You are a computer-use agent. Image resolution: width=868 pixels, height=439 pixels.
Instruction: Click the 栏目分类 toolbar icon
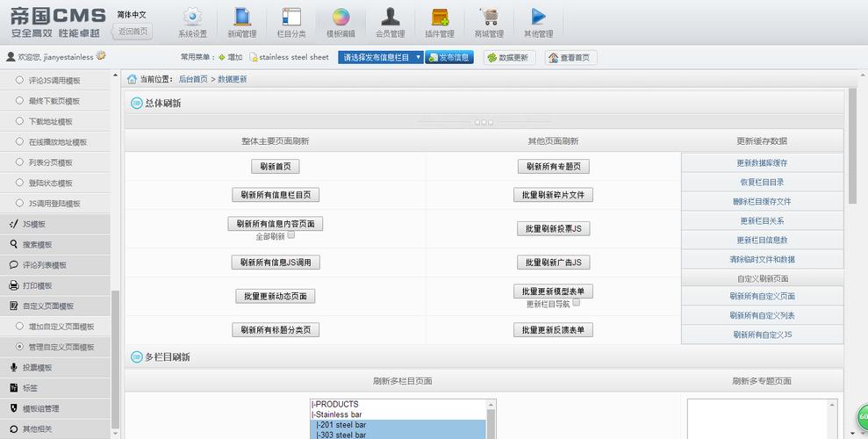click(291, 18)
